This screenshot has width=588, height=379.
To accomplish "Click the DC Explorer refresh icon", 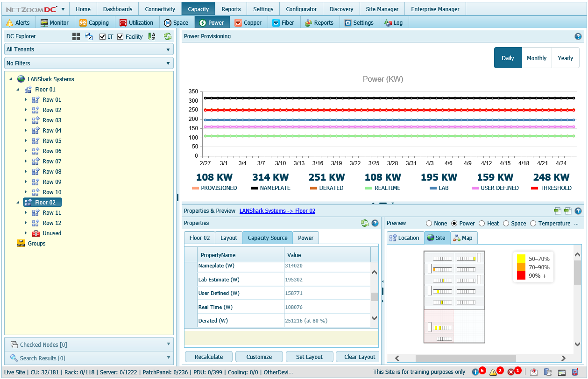I will point(167,36).
